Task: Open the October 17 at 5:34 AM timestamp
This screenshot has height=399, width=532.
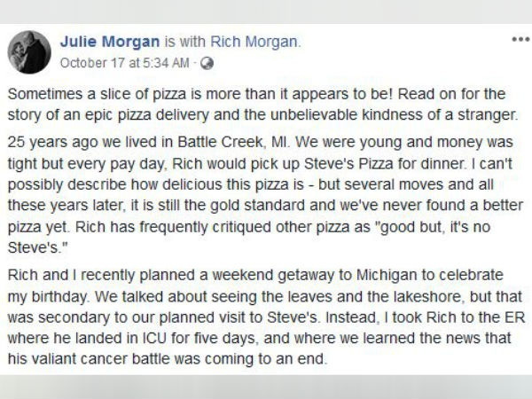Action: coord(125,63)
